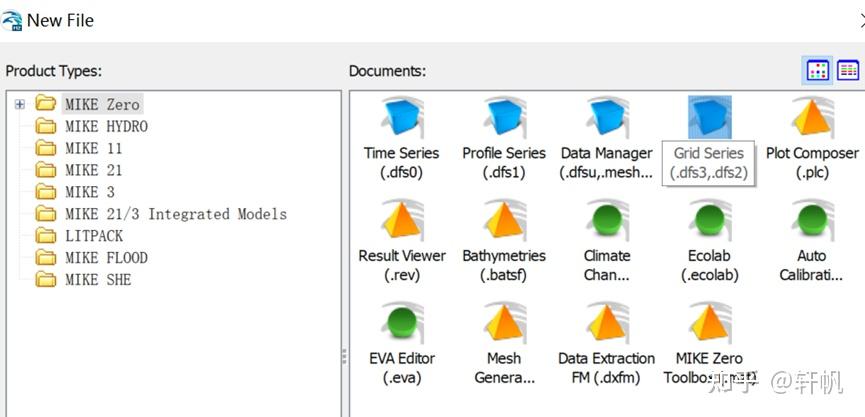Select the Profile Series (.dfs1) icon

[x=504, y=118]
